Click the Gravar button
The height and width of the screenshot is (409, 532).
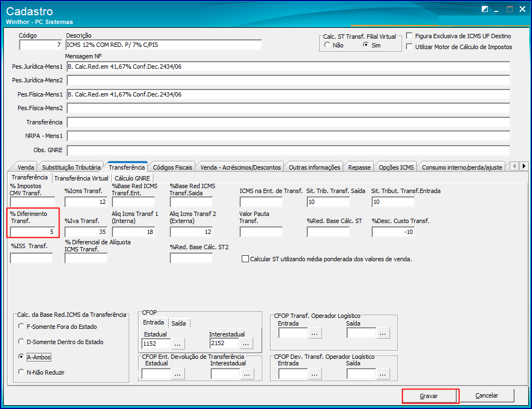coord(429,396)
